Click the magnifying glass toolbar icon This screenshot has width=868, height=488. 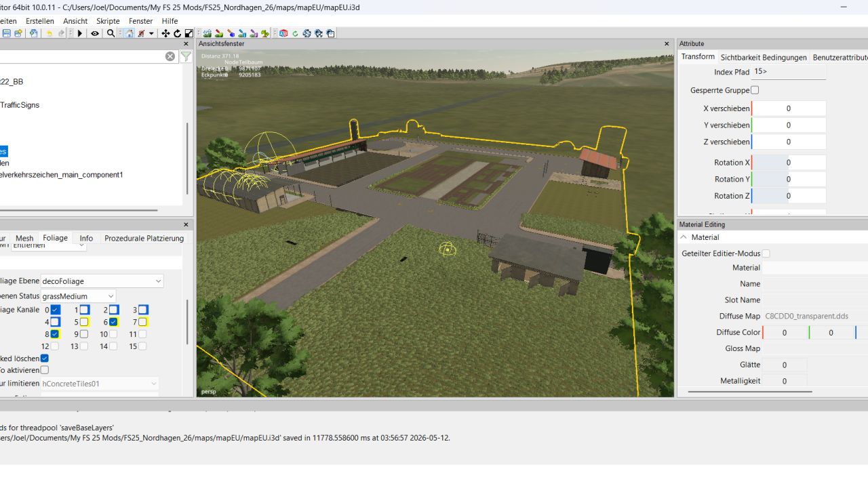(111, 33)
